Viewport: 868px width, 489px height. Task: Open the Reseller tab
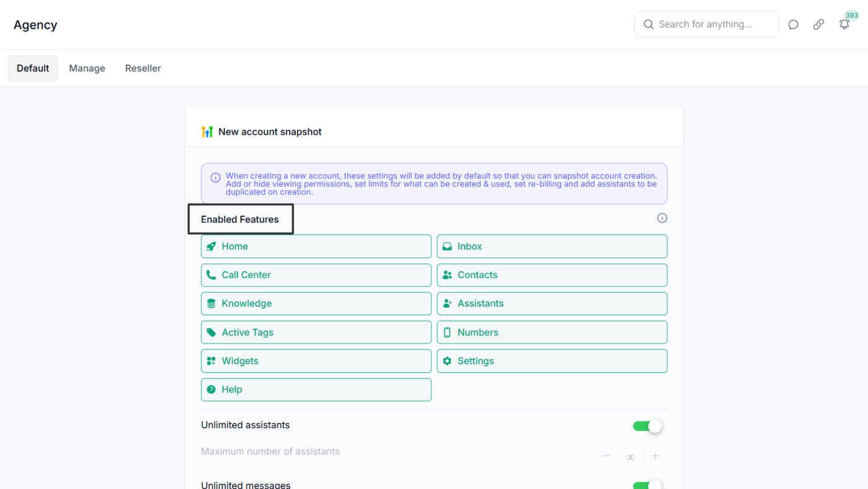143,68
